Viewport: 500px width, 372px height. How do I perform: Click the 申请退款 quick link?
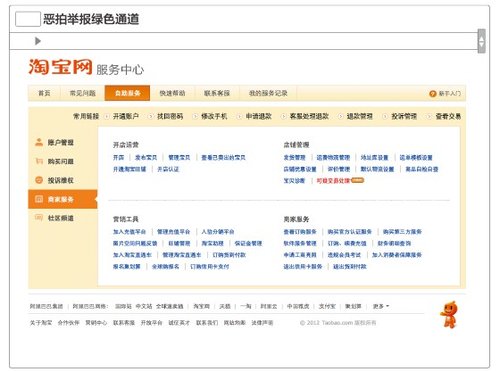pos(259,116)
